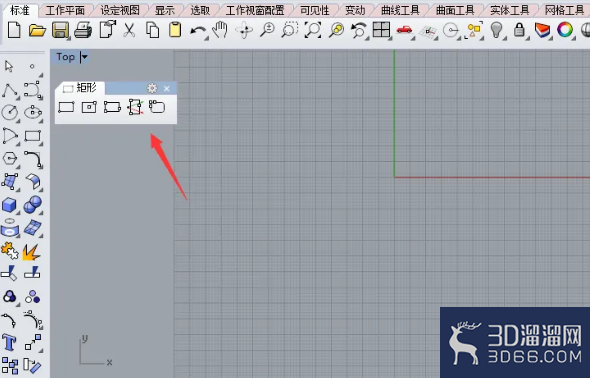Select the Polygon tool
This screenshot has height=378, width=590.
pos(10,158)
